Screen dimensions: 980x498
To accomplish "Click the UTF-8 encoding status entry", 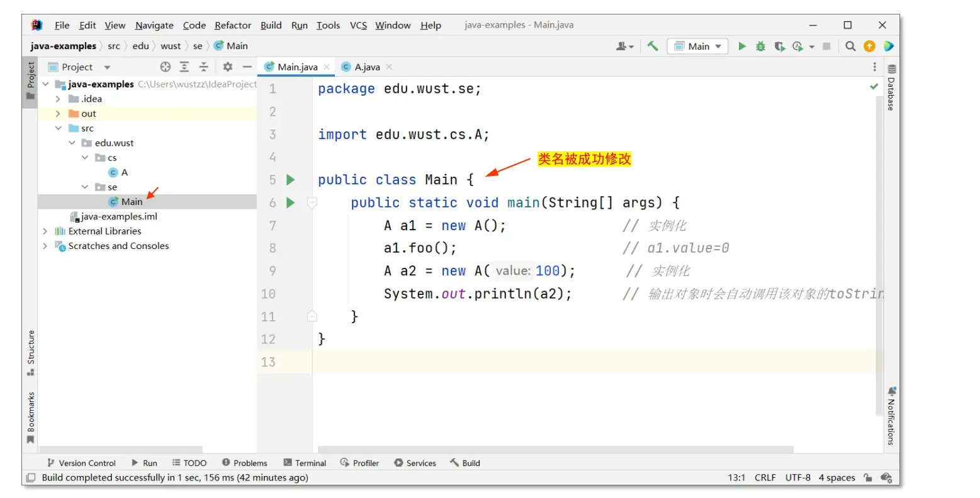I will click(x=797, y=477).
